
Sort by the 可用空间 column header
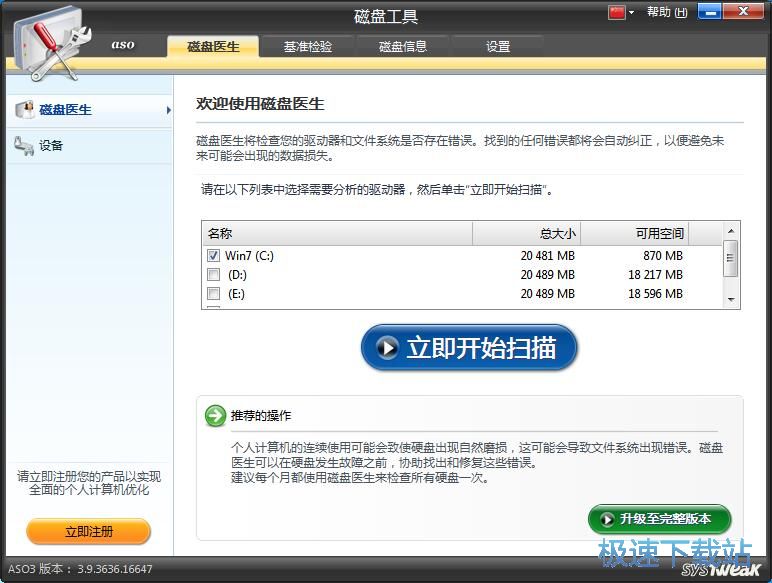(x=635, y=233)
